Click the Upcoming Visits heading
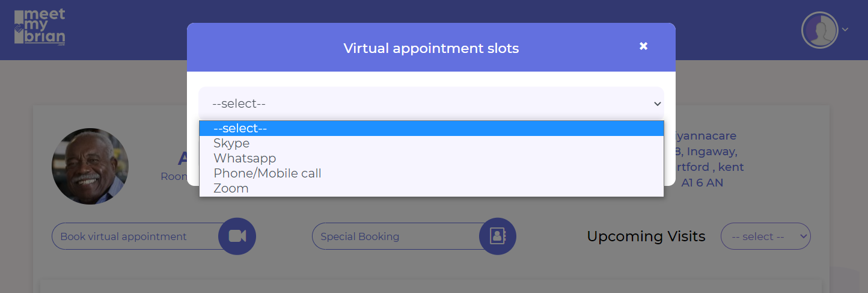 (x=646, y=236)
